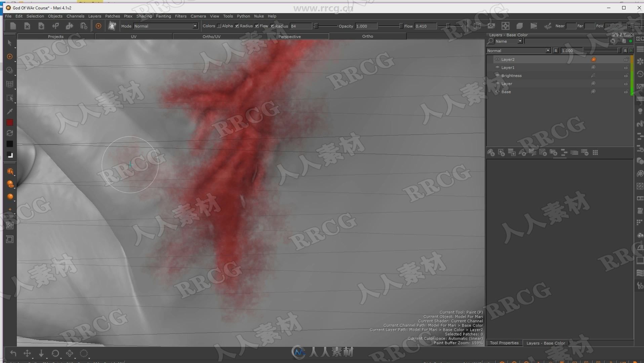This screenshot has width=644, height=363.
Task: Click the grid layout icon in layers toolbar
Action: coord(595,153)
